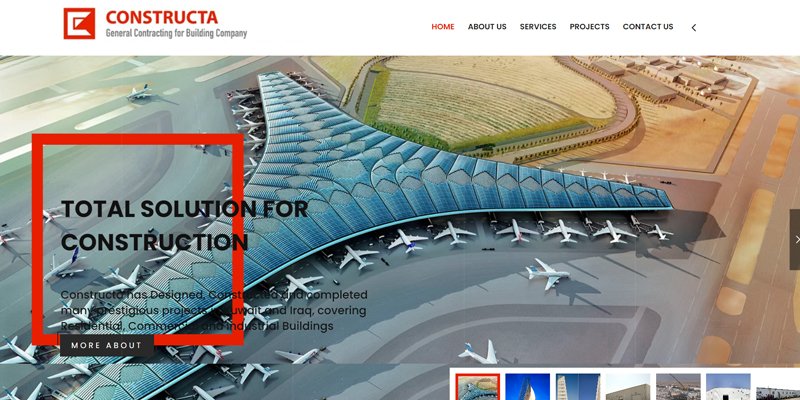Screen dimensions: 800x400
Task: Open the ABOUT US menu item
Action: (487, 27)
